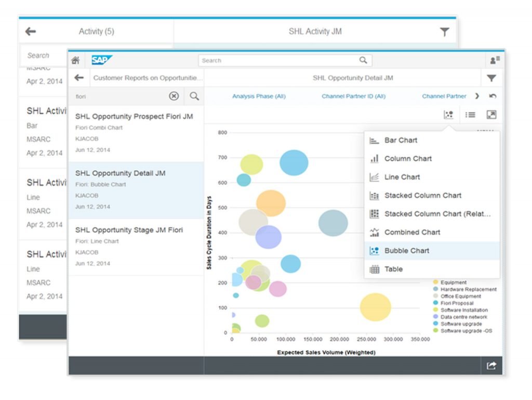Screen dimensions: 532x400
Task: Open the chart type selector icon
Action: click(449, 114)
